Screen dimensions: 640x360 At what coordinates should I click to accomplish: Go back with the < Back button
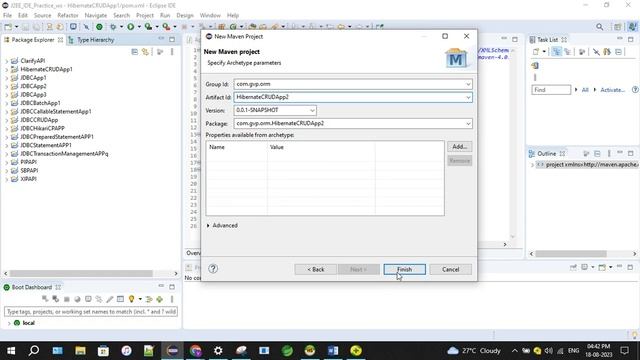(x=316, y=269)
